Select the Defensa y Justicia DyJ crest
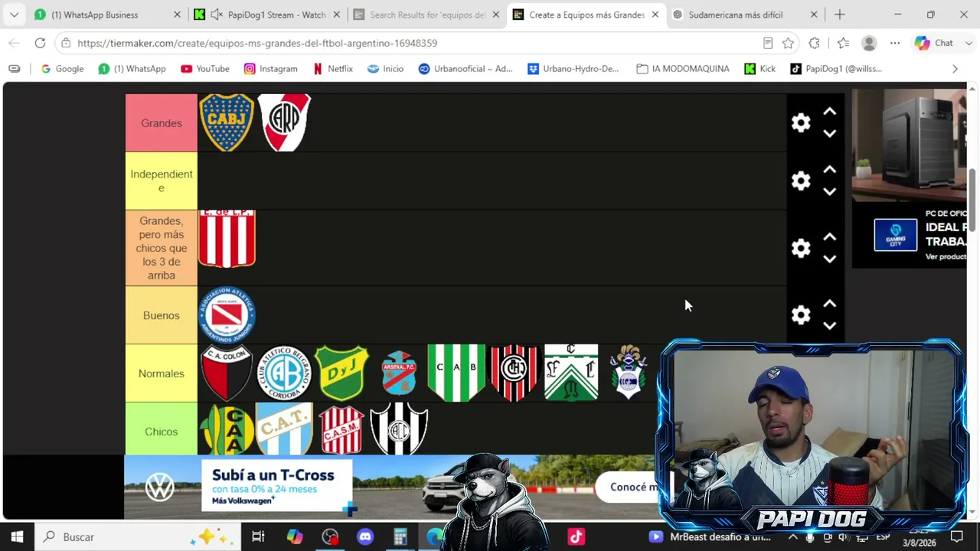This screenshot has height=551, width=980. tap(341, 373)
